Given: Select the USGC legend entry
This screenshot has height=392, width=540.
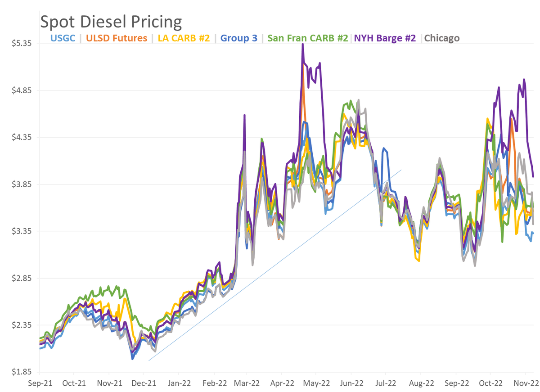Looking at the screenshot, I should click(63, 38).
